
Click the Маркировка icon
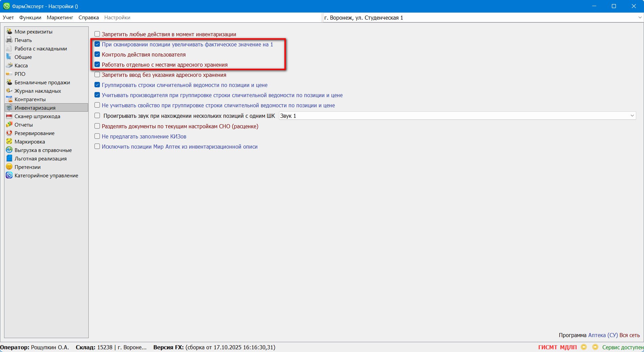[9, 141]
